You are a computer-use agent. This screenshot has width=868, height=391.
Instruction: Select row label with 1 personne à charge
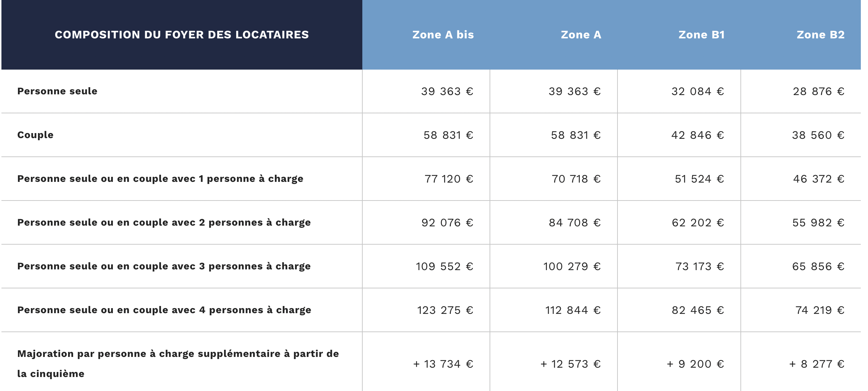point(160,179)
